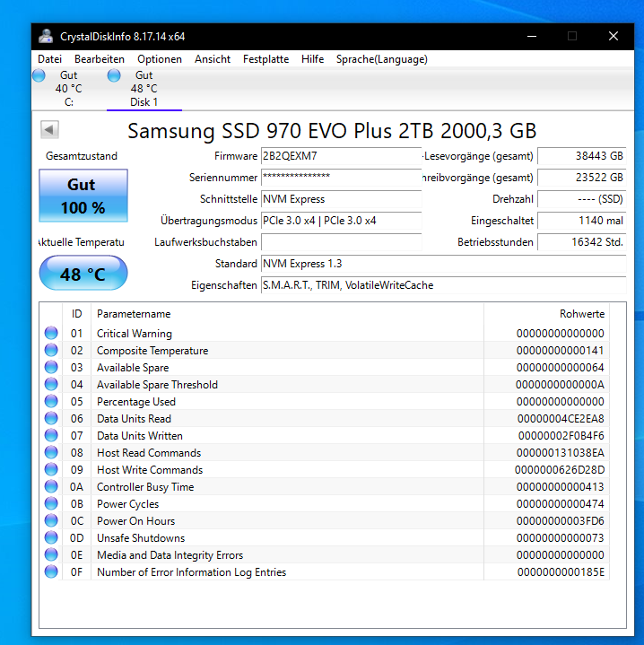Select the Host Write Commands parameter name

click(150, 470)
